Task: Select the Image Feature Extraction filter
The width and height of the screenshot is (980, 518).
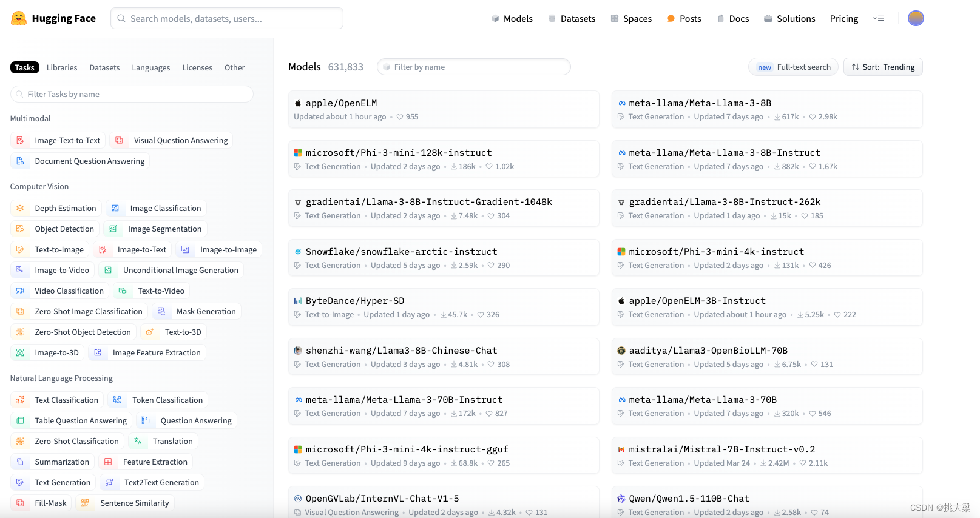Action: [147, 352]
